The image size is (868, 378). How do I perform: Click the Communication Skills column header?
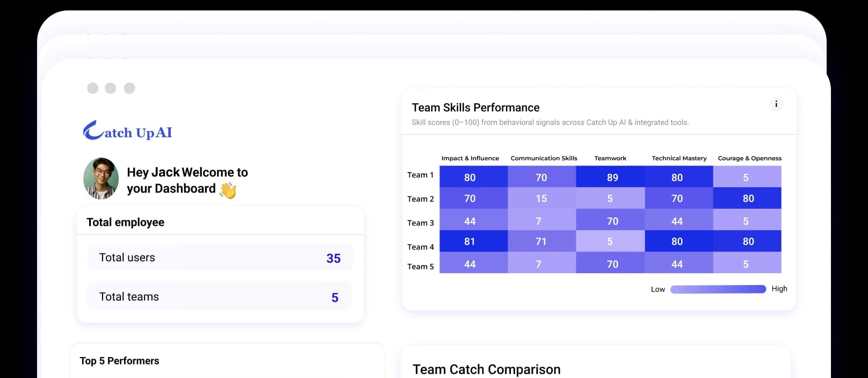544,158
